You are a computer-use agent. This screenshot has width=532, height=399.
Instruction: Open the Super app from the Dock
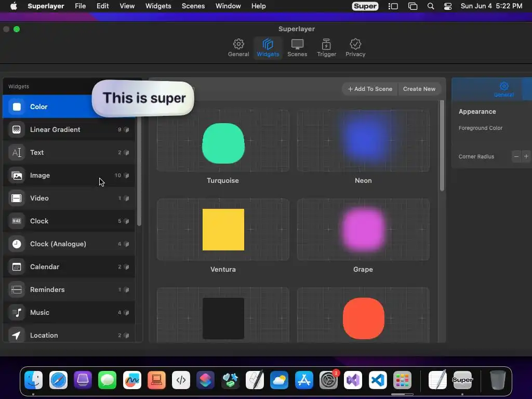pos(462,380)
